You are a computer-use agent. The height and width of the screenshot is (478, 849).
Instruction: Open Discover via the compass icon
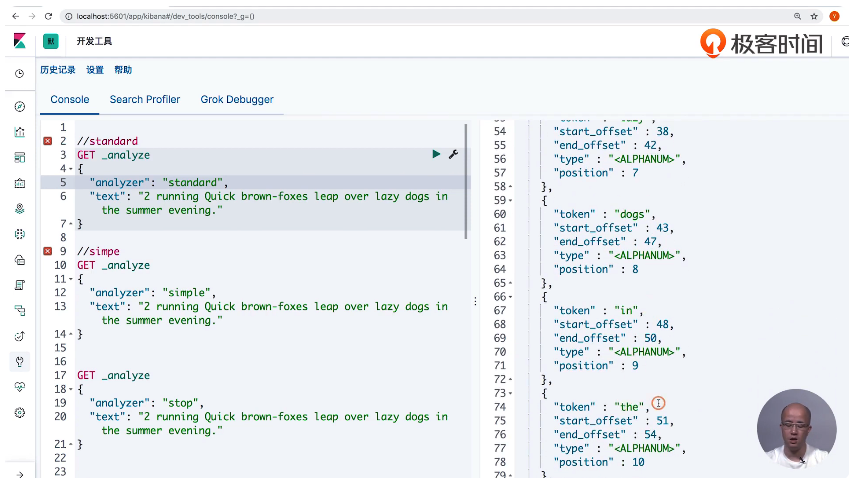tap(19, 106)
